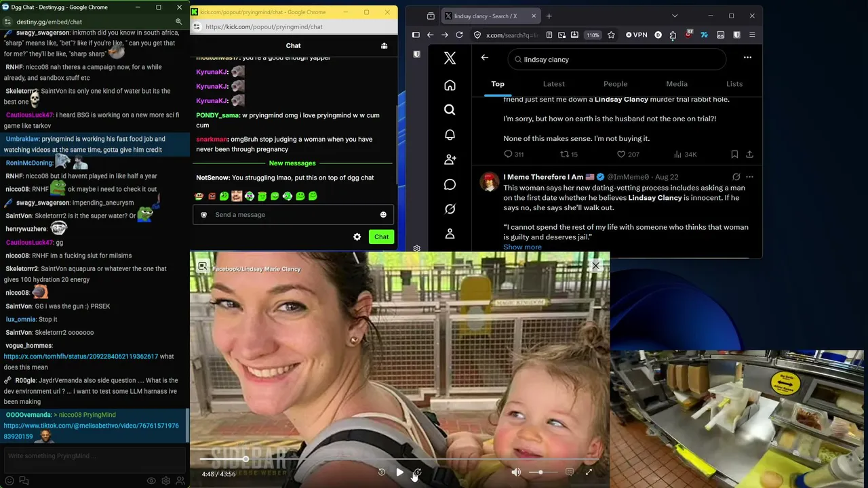The height and width of the screenshot is (488, 868).
Task: Share the murder trial rabbit hole post
Action: (x=749, y=155)
